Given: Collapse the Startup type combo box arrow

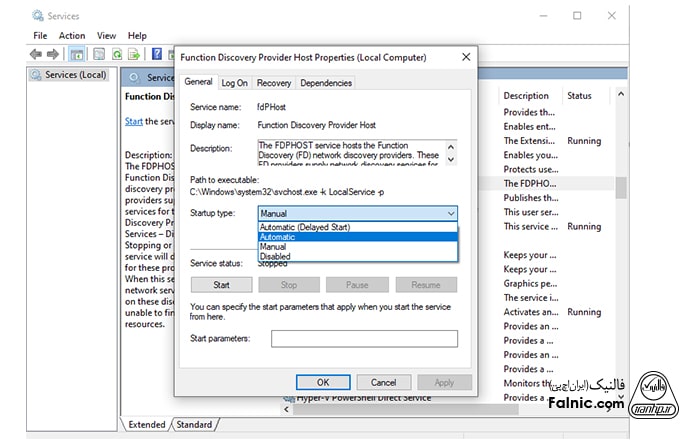Looking at the screenshot, I should (451, 213).
